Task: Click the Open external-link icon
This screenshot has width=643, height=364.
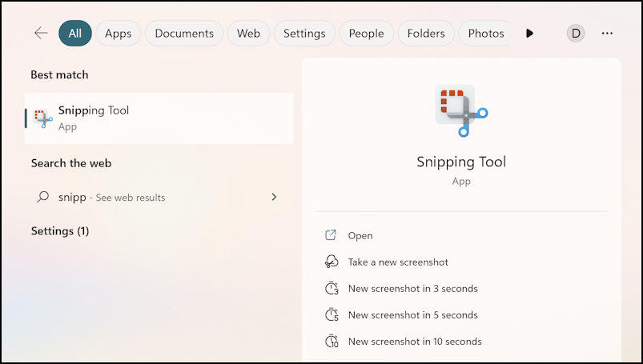Action: [331, 235]
